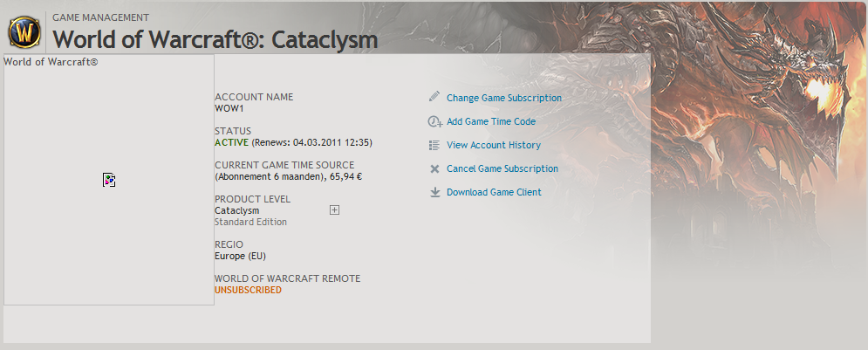Open the Add Game Time Code link

pos(491,121)
